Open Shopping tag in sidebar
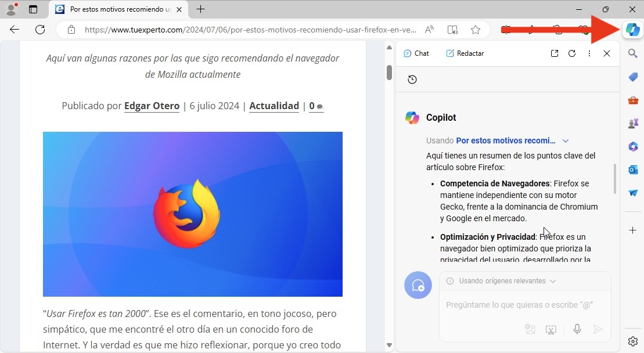 click(x=633, y=77)
